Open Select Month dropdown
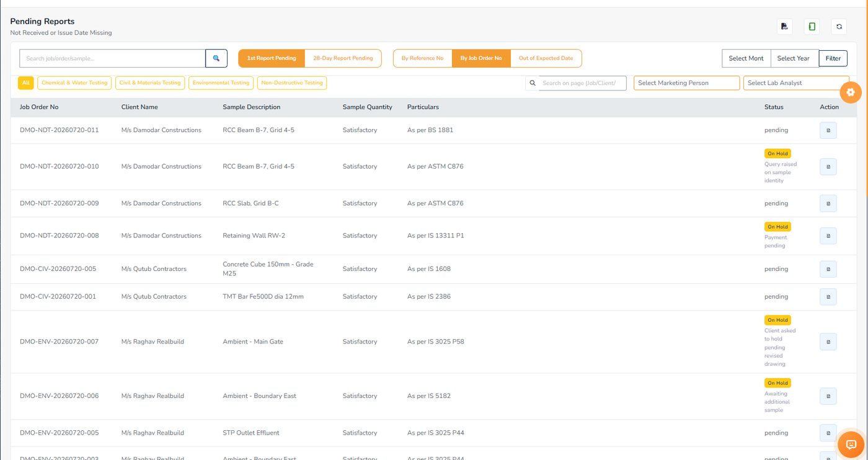The image size is (868, 460). (746, 58)
